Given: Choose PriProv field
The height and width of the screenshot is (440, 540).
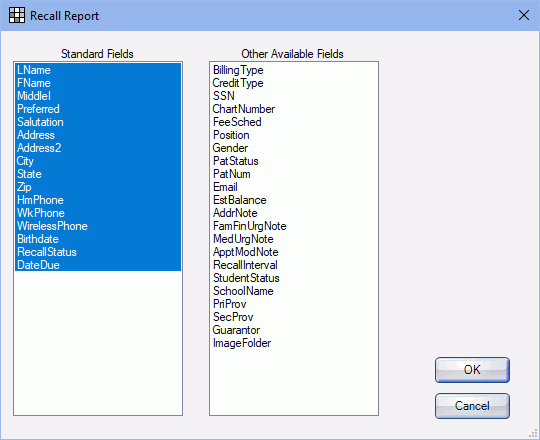Looking at the screenshot, I should pyautogui.click(x=294, y=304).
